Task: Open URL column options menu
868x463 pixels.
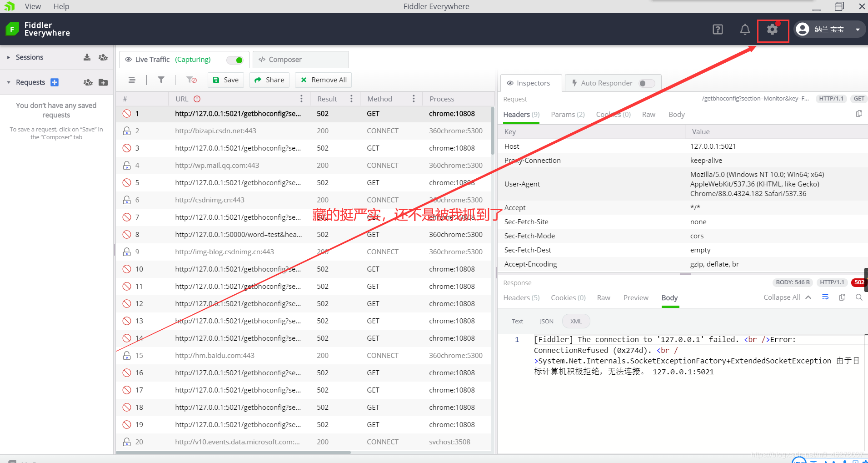Action: coord(301,99)
